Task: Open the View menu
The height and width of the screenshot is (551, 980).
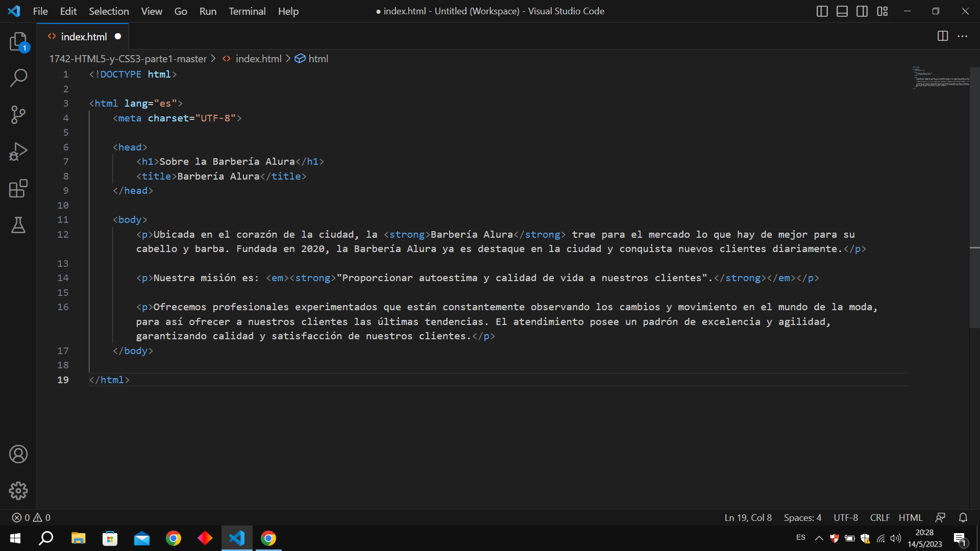Action: pyautogui.click(x=152, y=11)
